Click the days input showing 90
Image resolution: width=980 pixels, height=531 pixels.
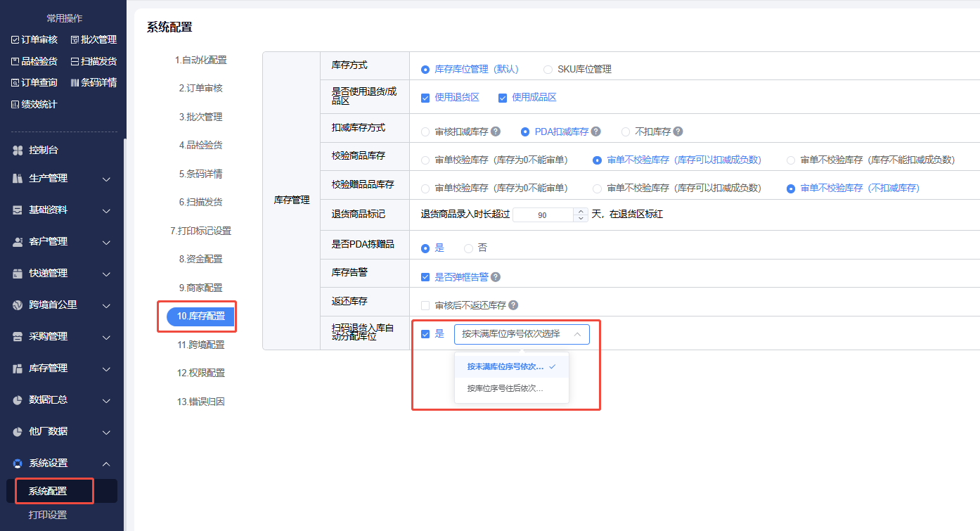click(543, 215)
